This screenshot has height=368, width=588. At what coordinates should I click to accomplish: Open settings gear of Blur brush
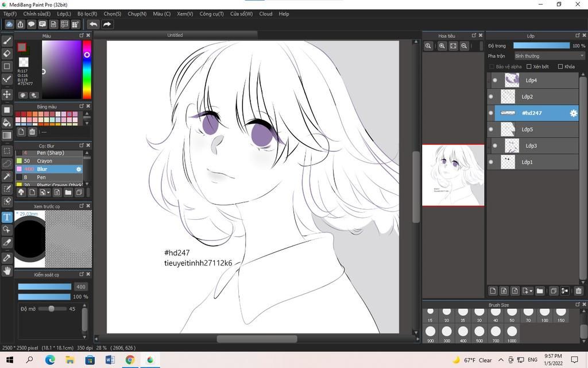pos(79,169)
